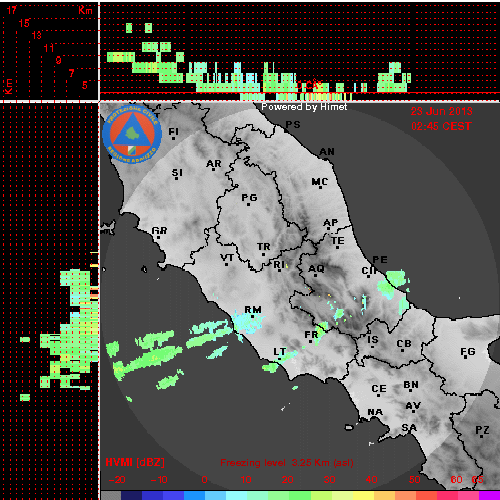The width and height of the screenshot is (500, 500).
Task: Click the '-10' legend value
Action: tap(159, 480)
